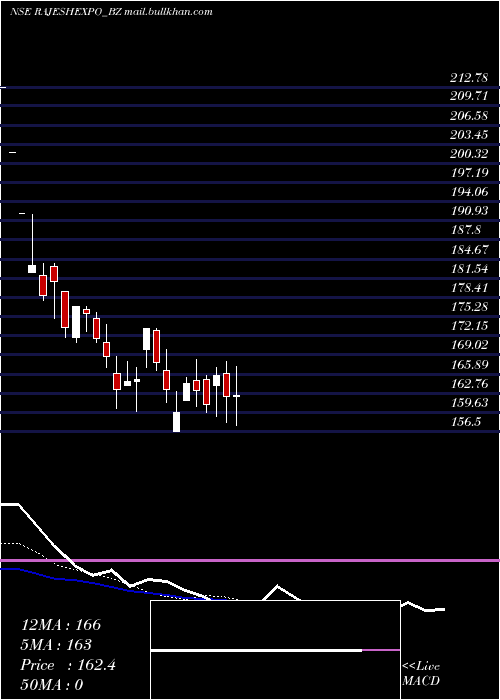The width and height of the screenshot is (500, 700).
Task: Click the 209.71 price level label
Action: (469, 96)
